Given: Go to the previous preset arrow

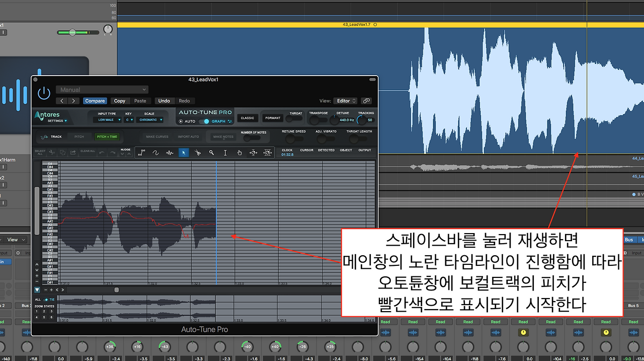Looking at the screenshot, I should tap(62, 101).
